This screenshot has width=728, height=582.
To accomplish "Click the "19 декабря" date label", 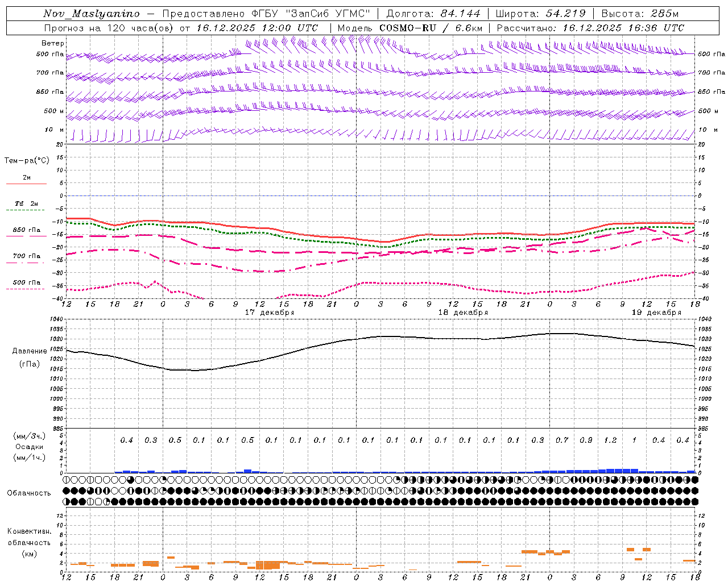I will pyautogui.click(x=656, y=313).
